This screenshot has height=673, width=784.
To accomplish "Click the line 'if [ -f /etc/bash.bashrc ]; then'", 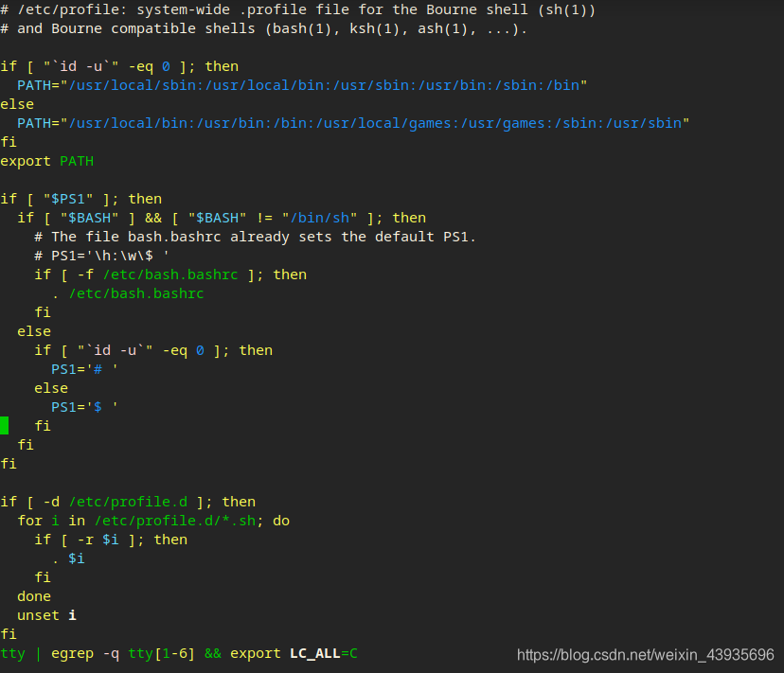I will tap(170, 275).
